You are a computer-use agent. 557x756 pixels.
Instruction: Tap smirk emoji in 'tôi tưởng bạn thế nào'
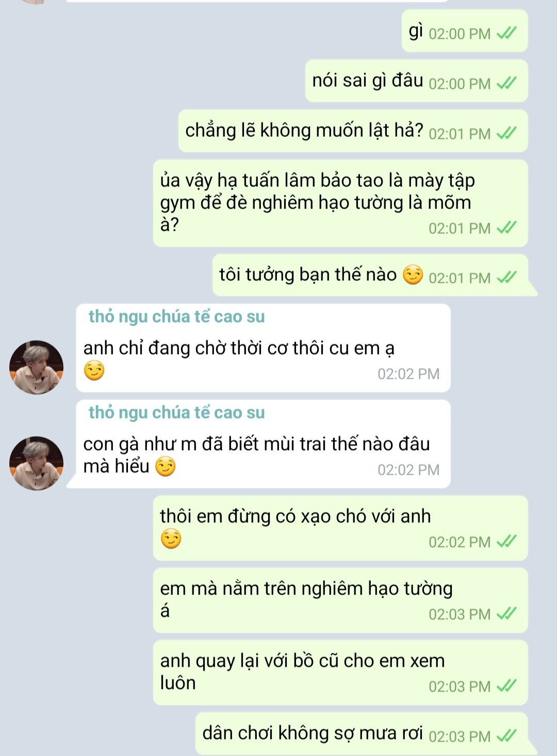coord(413,275)
